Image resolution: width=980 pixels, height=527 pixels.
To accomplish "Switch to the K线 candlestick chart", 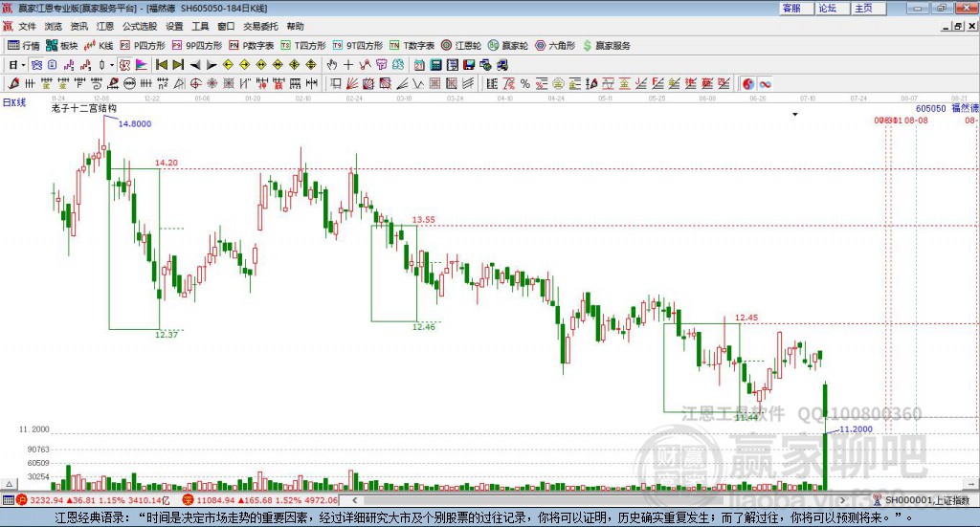I will click(x=99, y=46).
